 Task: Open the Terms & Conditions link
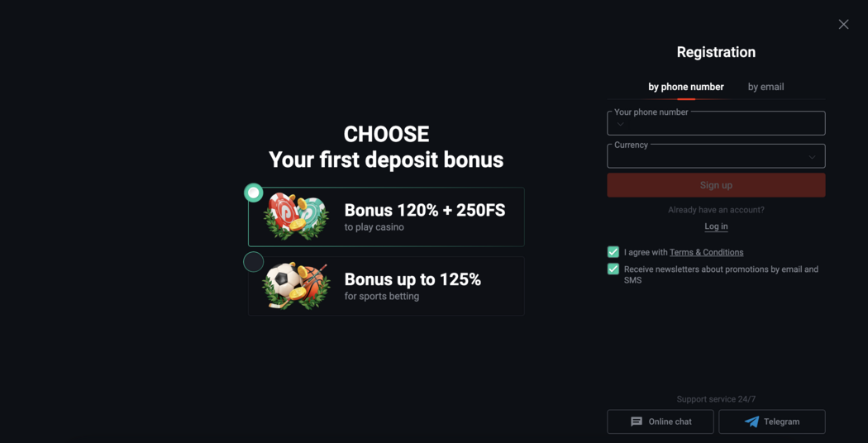pyautogui.click(x=706, y=252)
